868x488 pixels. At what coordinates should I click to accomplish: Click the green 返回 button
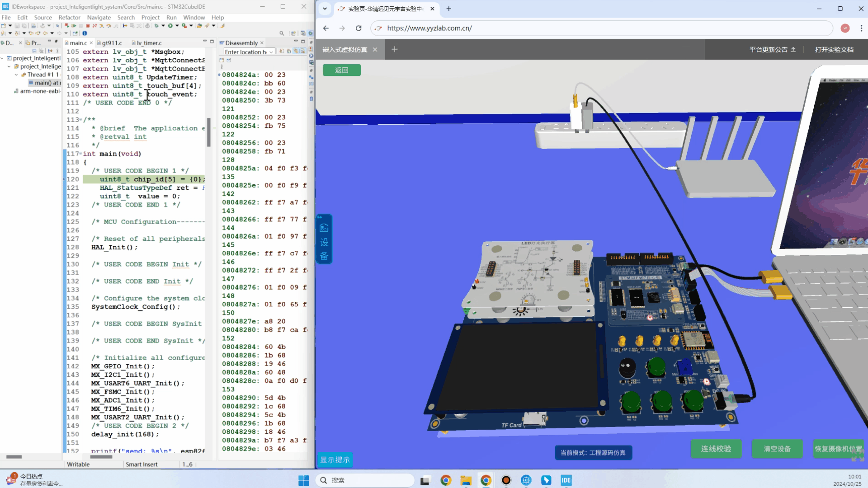(x=341, y=70)
